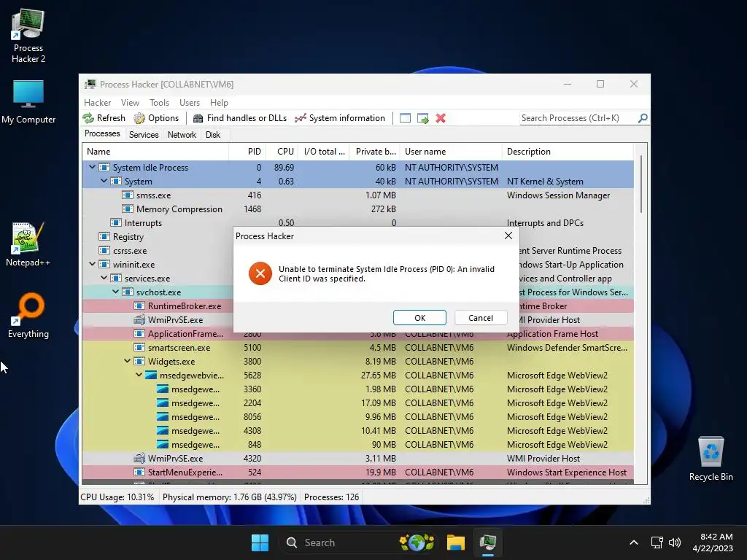Viewport: 747px width, 560px height.
Task: Click the Find handles or DLLs binoculars icon
Action: coord(198,118)
